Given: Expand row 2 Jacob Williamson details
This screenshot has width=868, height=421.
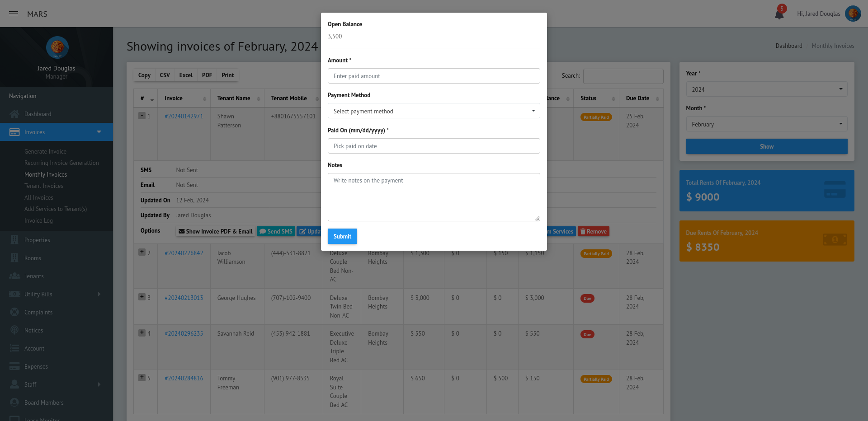Looking at the screenshot, I should click(142, 252).
